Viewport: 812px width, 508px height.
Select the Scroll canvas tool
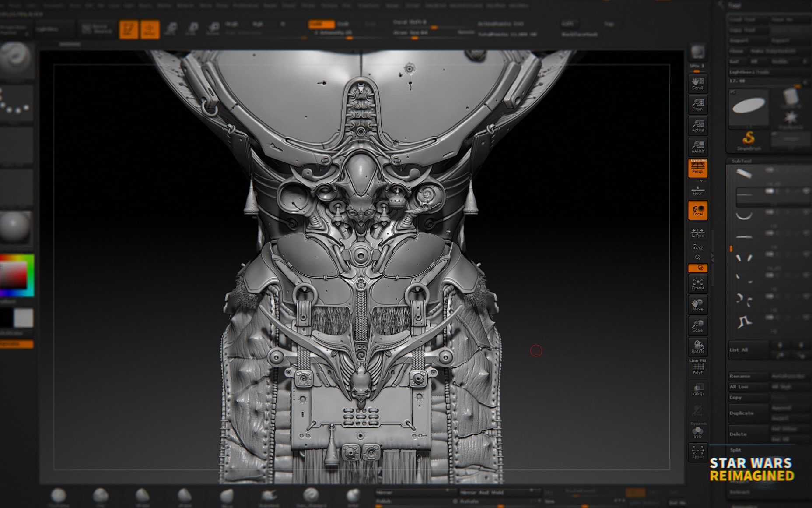[x=697, y=84]
